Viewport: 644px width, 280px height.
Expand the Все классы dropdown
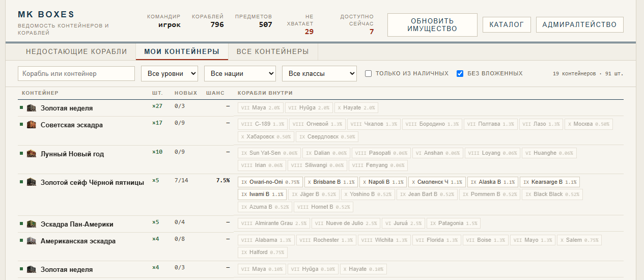tap(319, 73)
